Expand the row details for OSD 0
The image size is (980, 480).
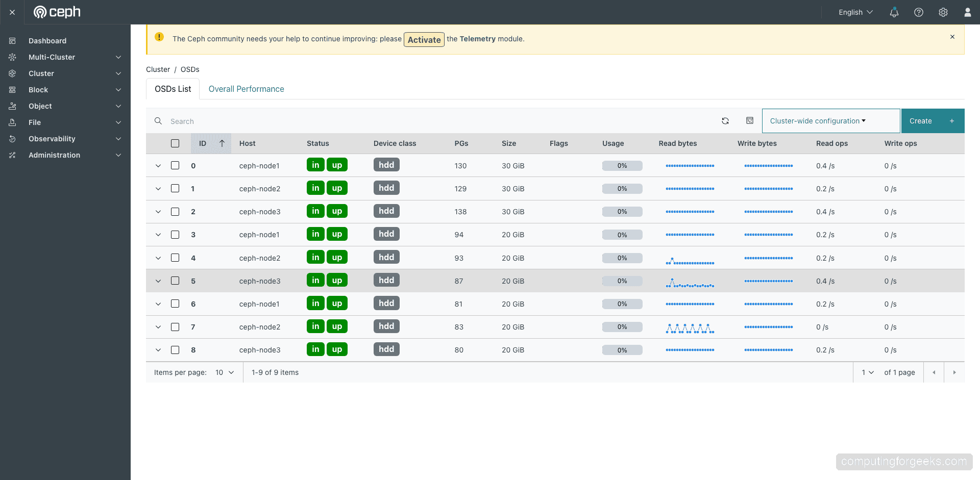pyautogui.click(x=158, y=166)
